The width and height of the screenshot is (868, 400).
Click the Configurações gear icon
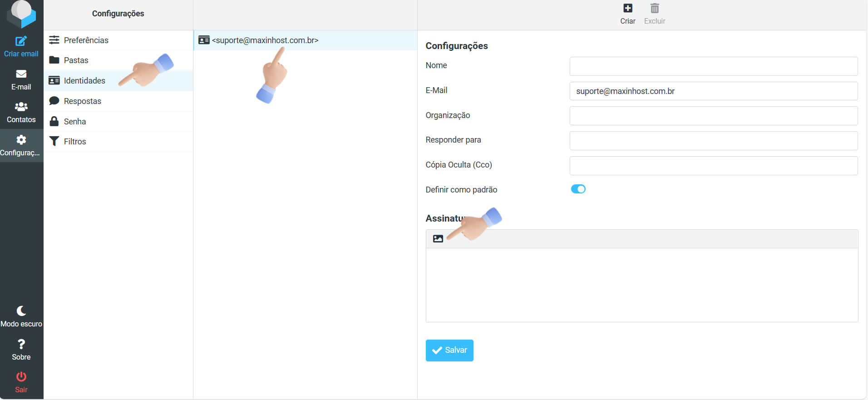pos(21,140)
